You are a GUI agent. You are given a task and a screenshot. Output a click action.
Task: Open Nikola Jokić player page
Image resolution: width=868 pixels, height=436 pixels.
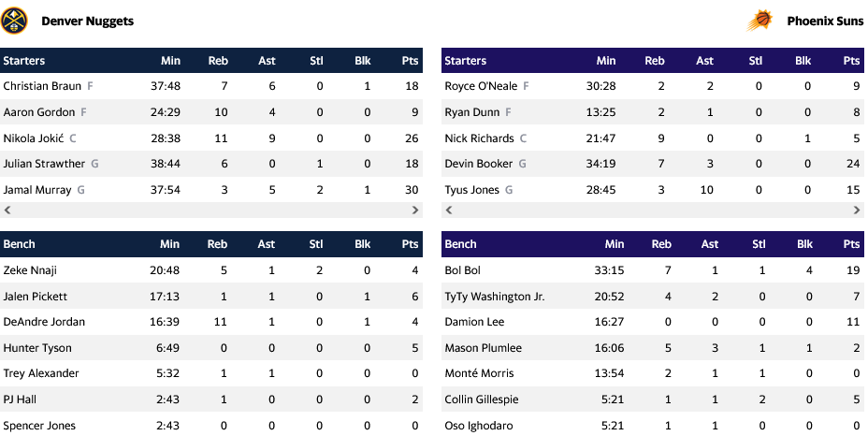[x=33, y=138]
